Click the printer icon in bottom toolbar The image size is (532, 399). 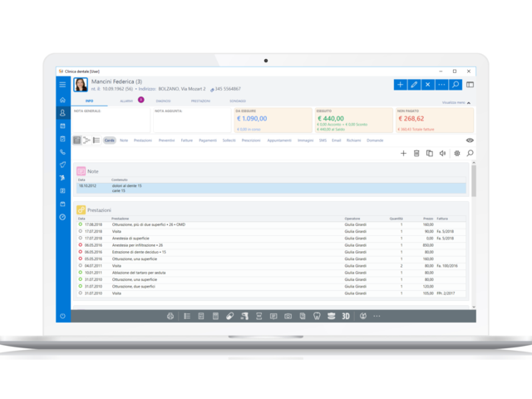pyautogui.click(x=170, y=316)
